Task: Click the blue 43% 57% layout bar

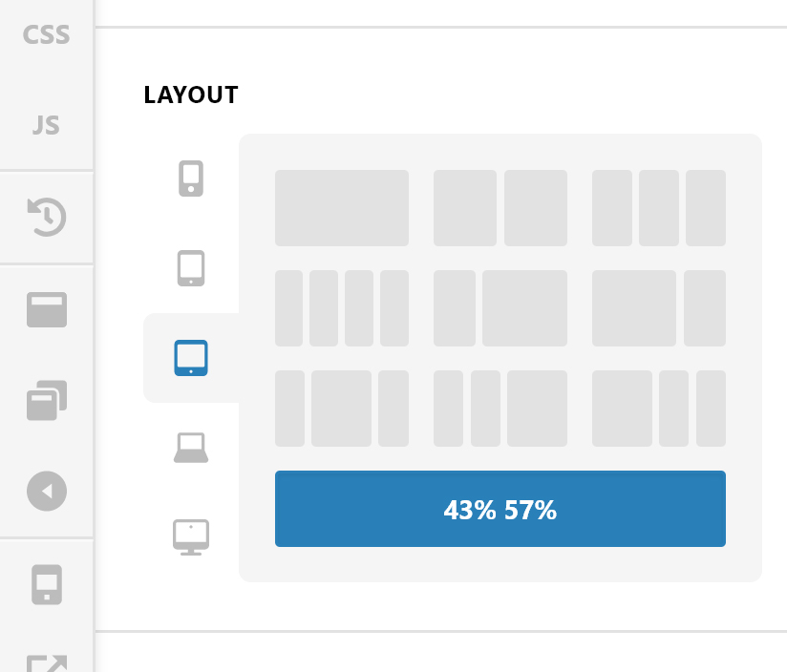Action: pos(500,509)
